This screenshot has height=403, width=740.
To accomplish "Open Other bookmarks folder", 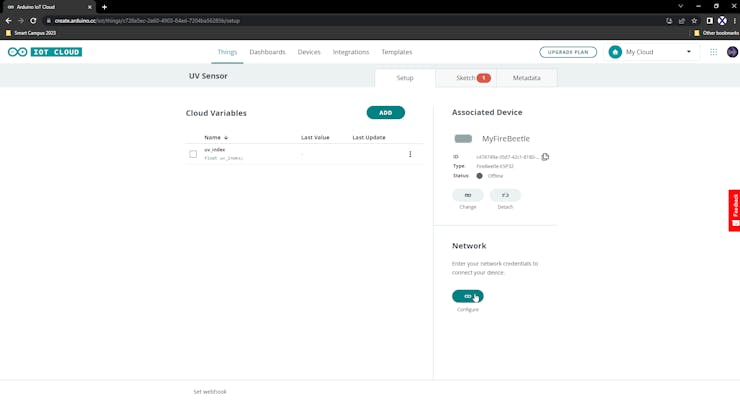I will [x=716, y=33].
